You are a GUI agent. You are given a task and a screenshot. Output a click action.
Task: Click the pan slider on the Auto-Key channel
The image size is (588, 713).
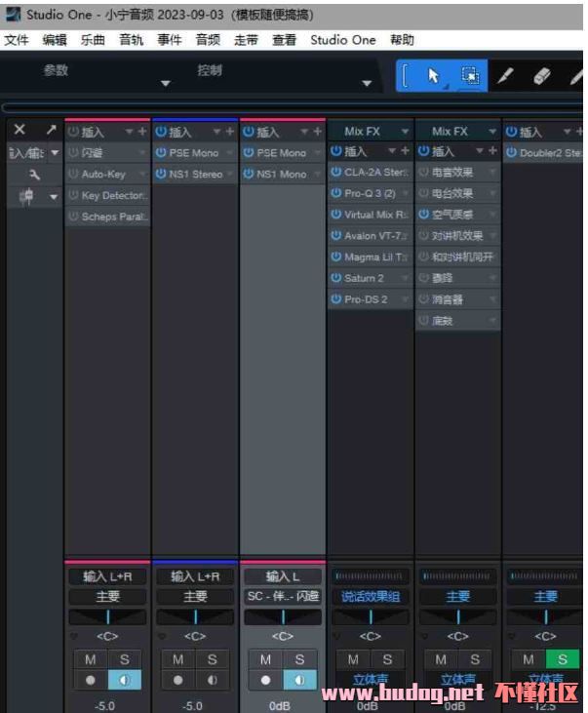coord(107,617)
